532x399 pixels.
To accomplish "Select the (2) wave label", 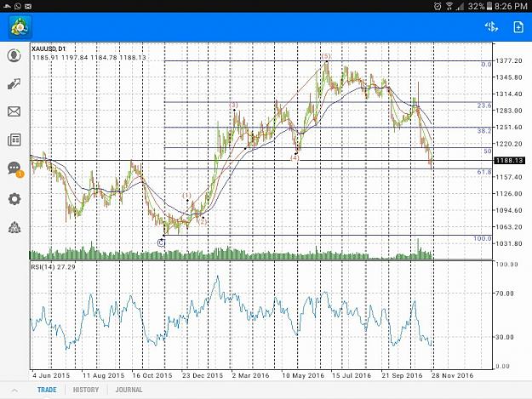I will pyautogui.click(x=203, y=222).
